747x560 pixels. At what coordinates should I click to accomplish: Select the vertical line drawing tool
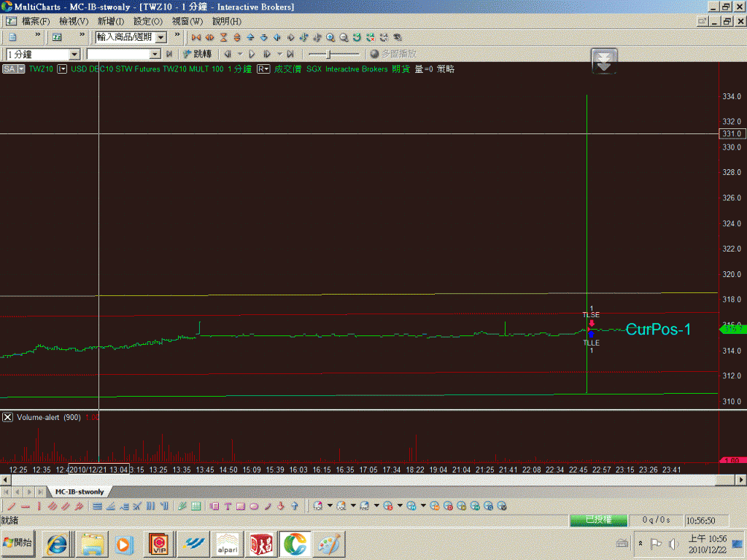(x=39, y=506)
